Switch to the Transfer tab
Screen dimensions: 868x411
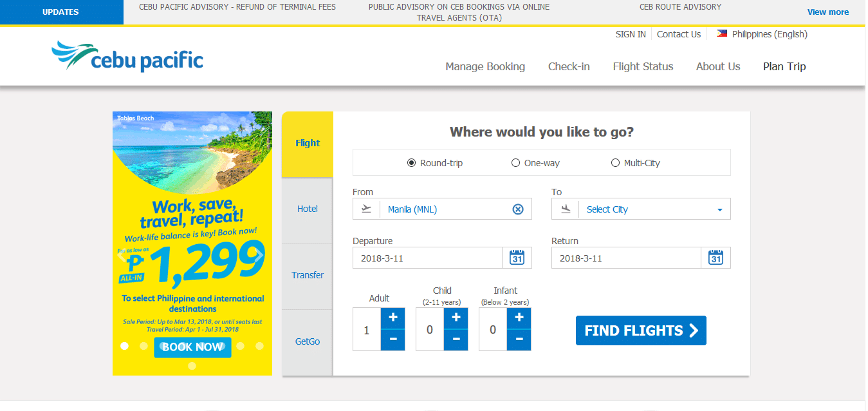click(x=308, y=275)
